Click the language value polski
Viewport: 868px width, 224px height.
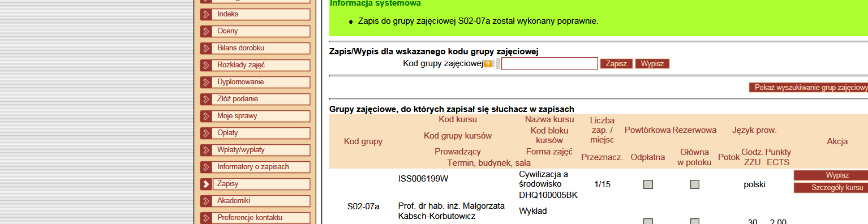pyautogui.click(x=754, y=184)
